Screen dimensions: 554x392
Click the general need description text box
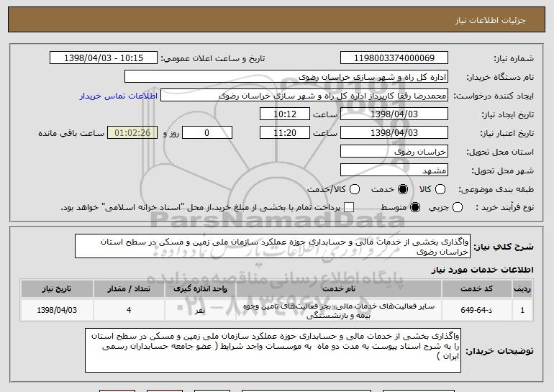273,246
